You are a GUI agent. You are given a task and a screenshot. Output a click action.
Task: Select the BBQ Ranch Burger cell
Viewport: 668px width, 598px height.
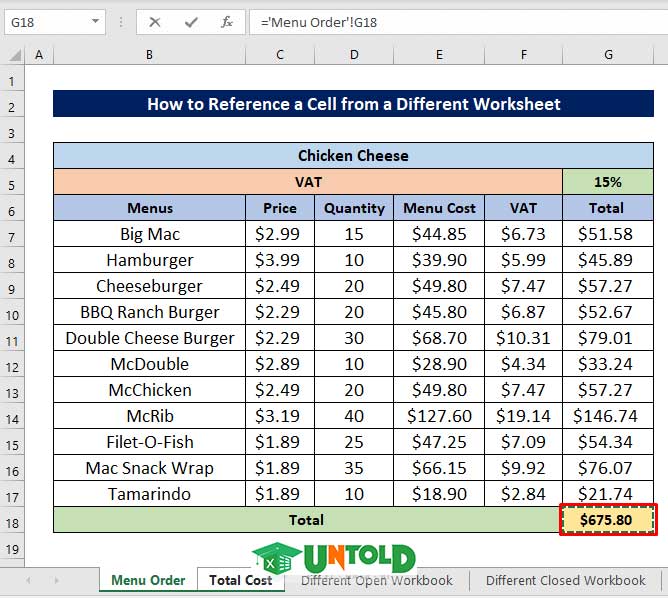coord(150,312)
